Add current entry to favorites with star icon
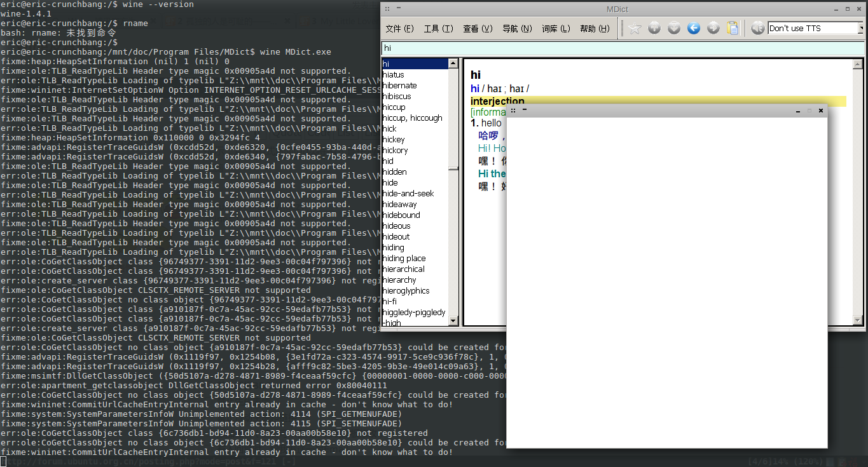The image size is (868, 467). 634,28
